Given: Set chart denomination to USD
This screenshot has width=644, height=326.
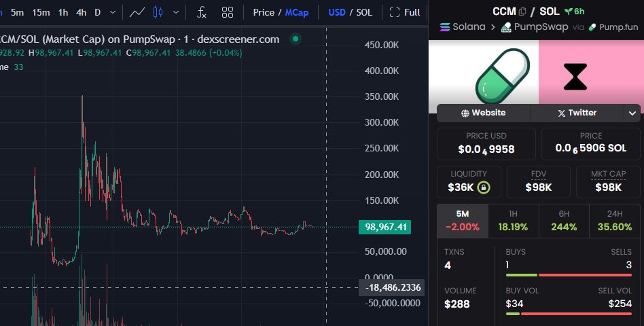Looking at the screenshot, I should 337,12.
